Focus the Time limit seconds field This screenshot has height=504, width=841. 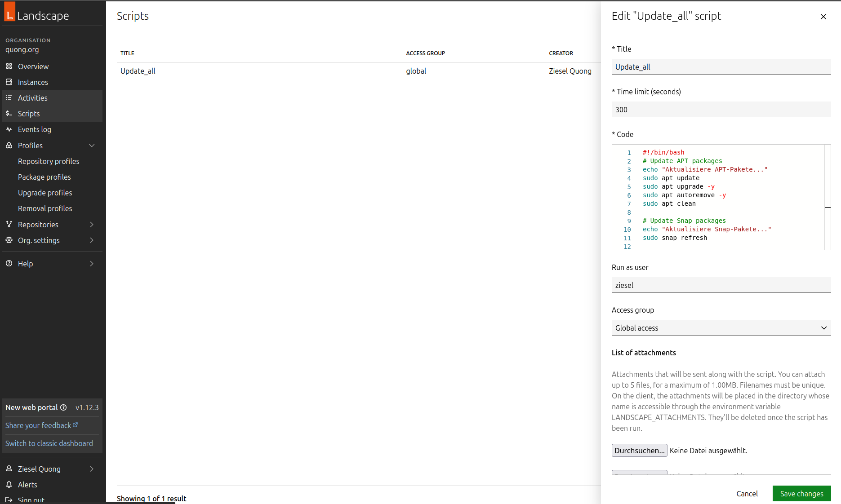[721, 110]
